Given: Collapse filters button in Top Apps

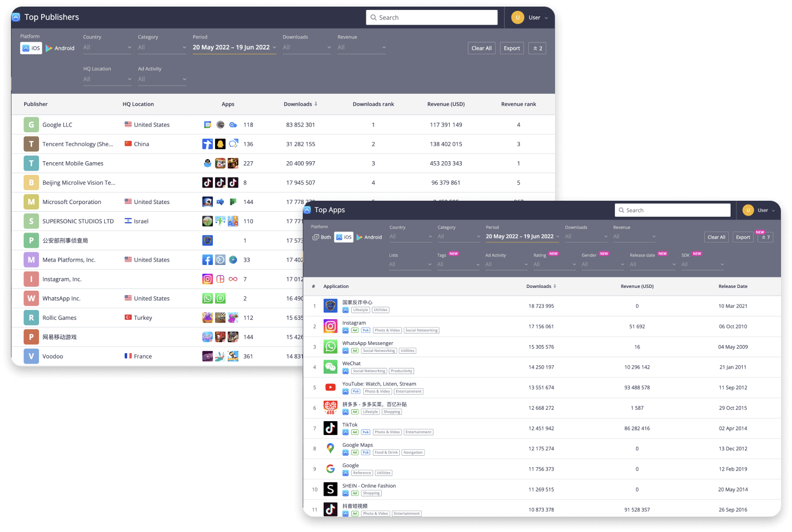Looking at the screenshot, I should pos(766,237).
